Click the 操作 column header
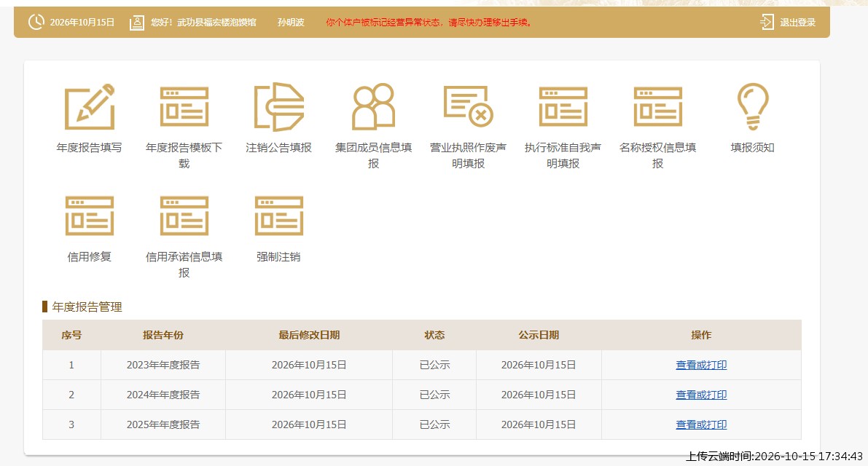The width and height of the screenshot is (868, 466). (x=701, y=335)
